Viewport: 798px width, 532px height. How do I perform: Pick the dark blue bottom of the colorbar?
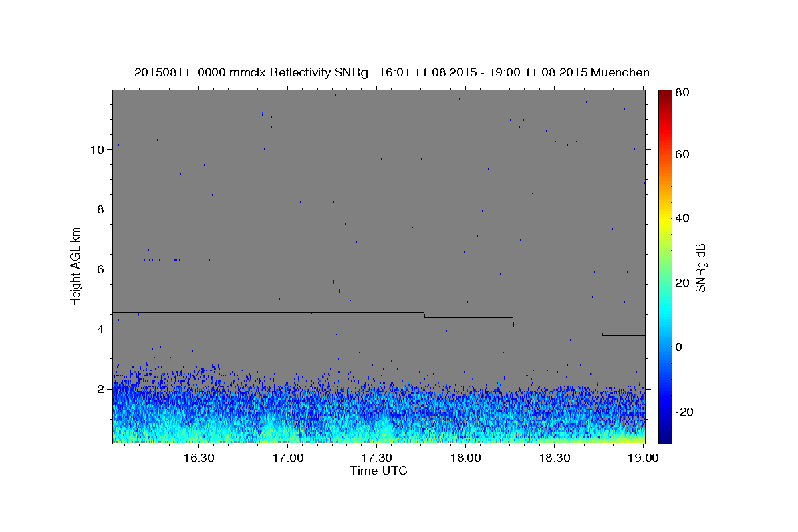click(664, 438)
